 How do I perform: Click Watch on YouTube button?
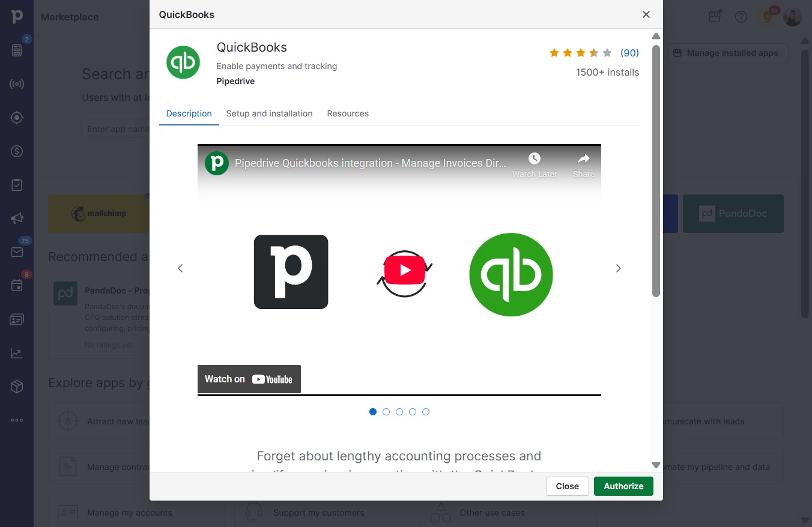click(x=249, y=379)
